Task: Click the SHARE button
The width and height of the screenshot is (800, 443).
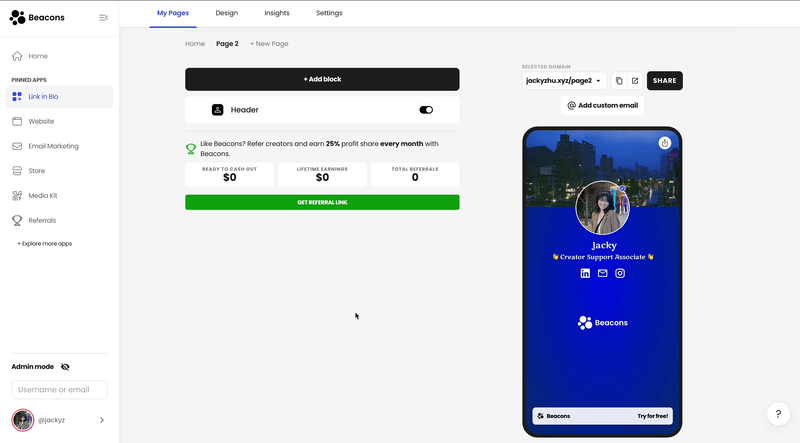Action: 664,81
